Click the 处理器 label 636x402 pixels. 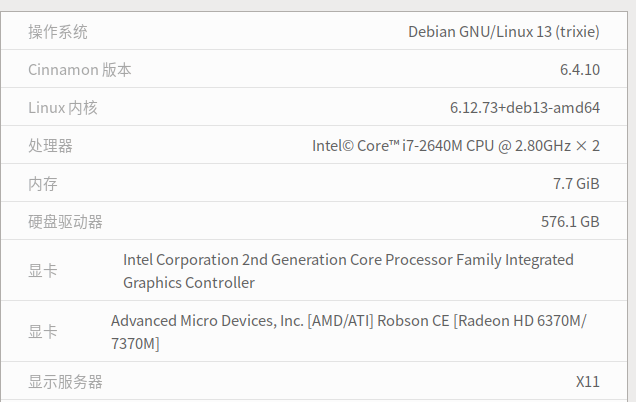pos(50,146)
